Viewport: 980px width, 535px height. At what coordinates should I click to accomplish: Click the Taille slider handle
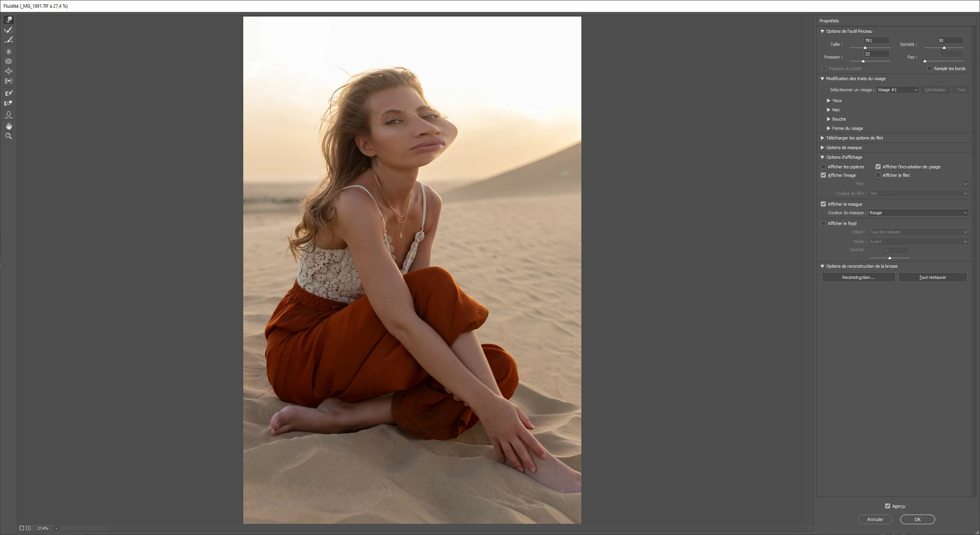(865, 48)
